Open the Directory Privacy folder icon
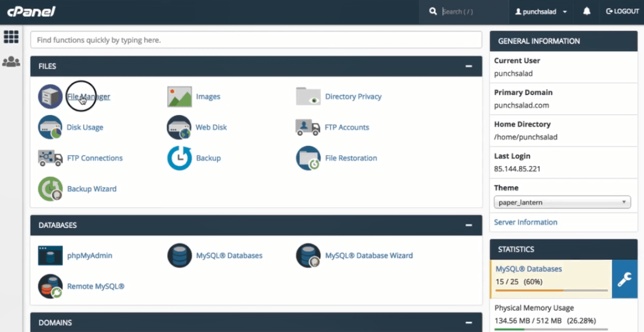 click(x=308, y=96)
